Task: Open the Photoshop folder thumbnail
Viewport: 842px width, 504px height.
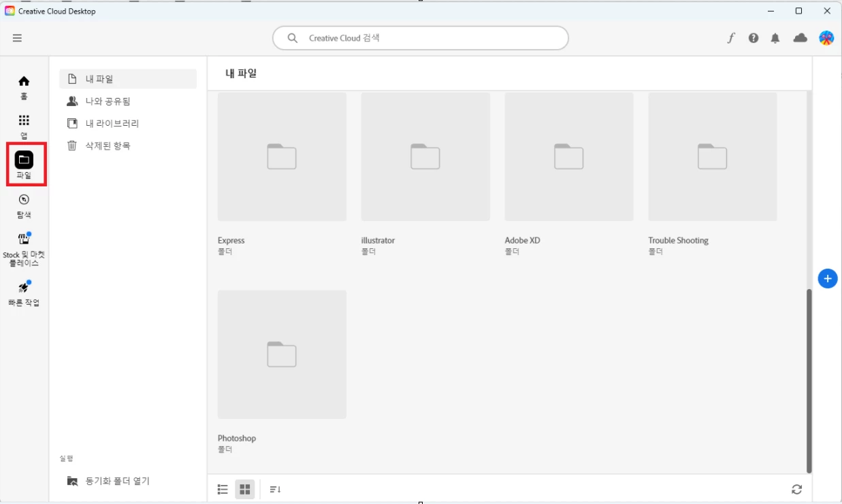Action: coord(282,354)
